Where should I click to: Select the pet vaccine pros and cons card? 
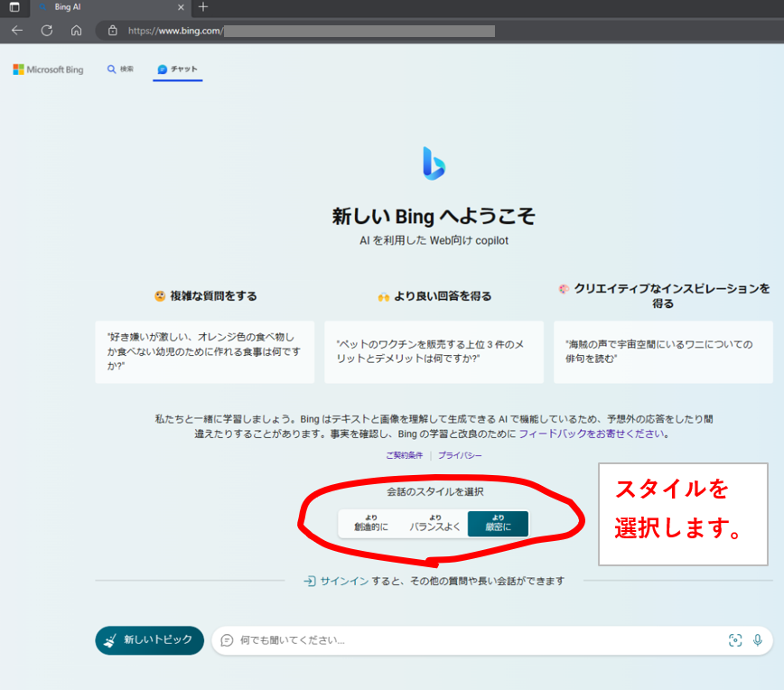pyautogui.click(x=434, y=352)
